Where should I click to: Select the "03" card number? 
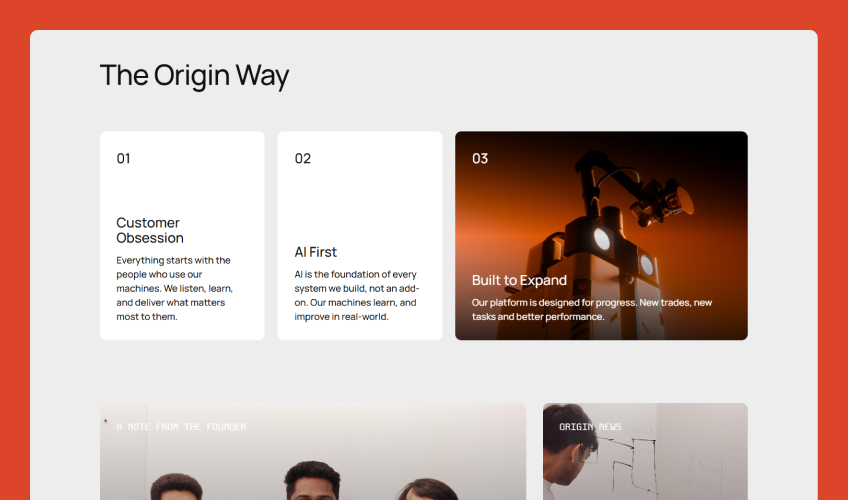[480, 158]
